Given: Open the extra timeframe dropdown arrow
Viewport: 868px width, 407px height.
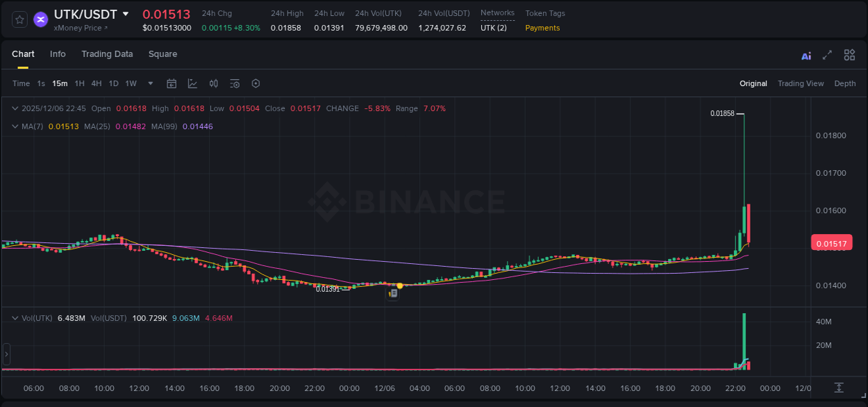Looking at the screenshot, I should pyautogui.click(x=150, y=83).
